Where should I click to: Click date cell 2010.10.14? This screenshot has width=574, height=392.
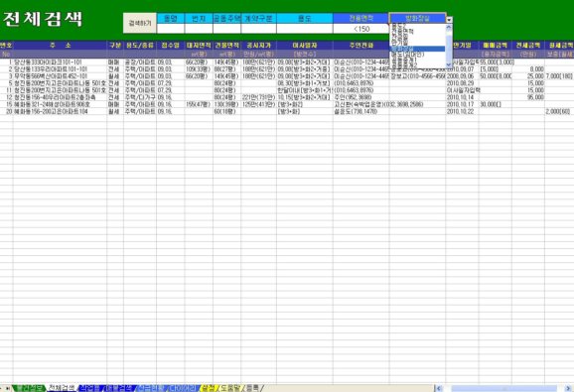pos(462,97)
